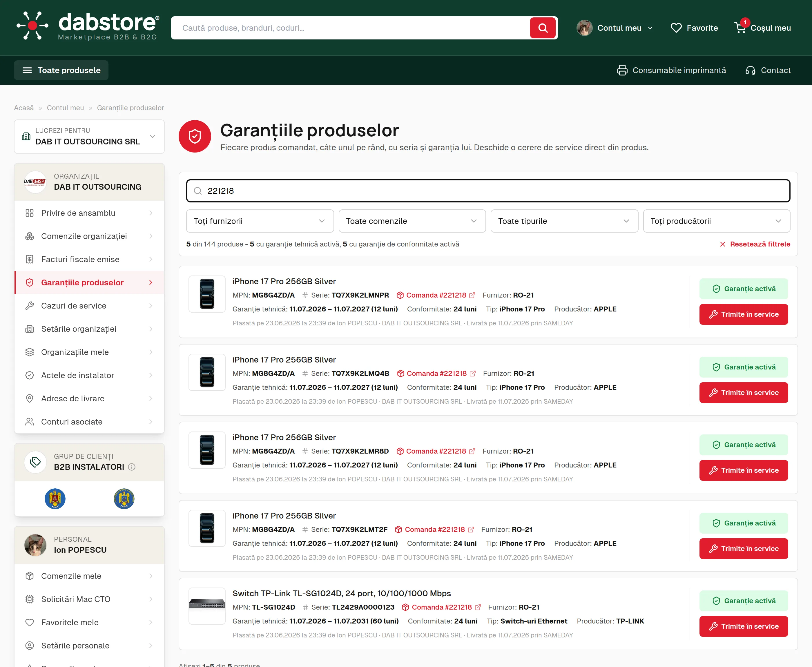The width and height of the screenshot is (812, 667).
Task: Click the first coat-of-arms badge icon
Action: click(x=55, y=499)
